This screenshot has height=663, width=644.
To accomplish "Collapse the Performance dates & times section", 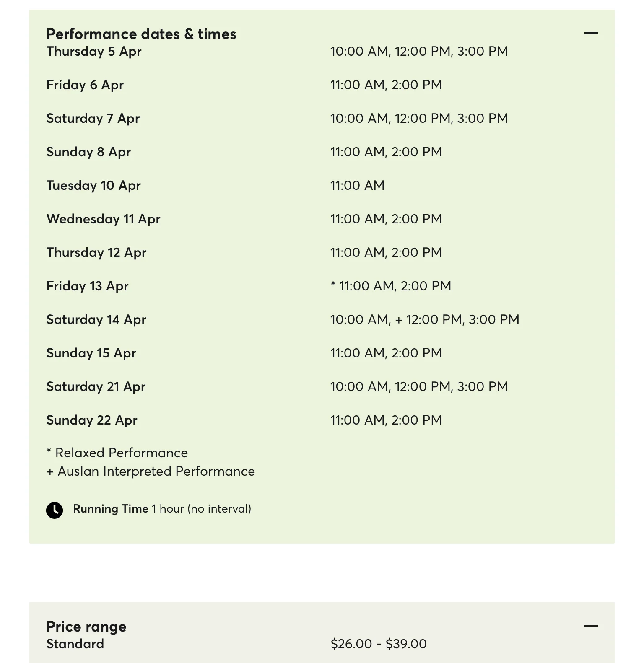I will tap(591, 33).
